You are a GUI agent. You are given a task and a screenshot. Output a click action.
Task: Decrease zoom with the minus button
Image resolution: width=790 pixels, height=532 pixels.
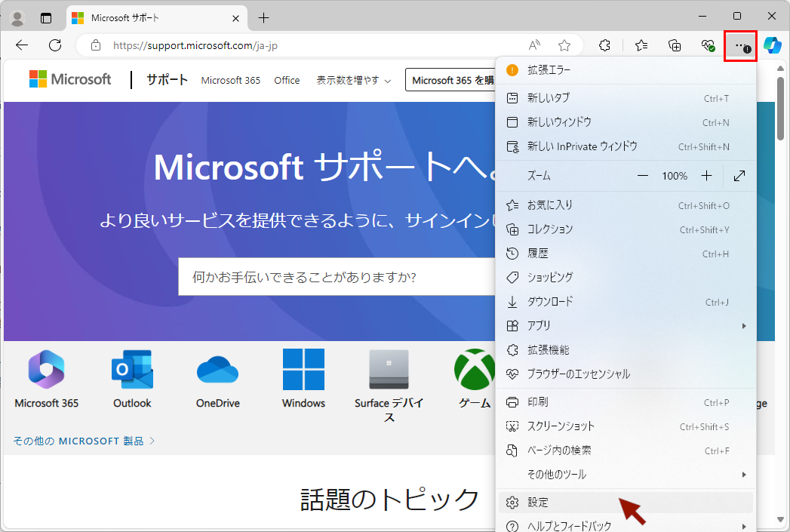tap(643, 175)
